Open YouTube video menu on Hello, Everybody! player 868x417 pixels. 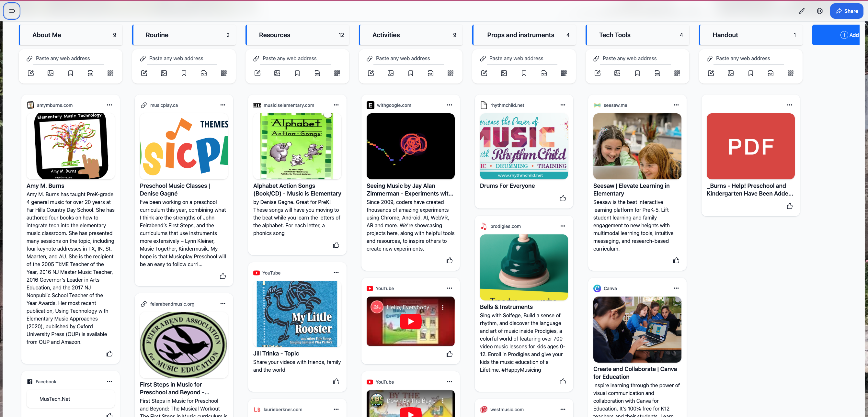click(442, 307)
